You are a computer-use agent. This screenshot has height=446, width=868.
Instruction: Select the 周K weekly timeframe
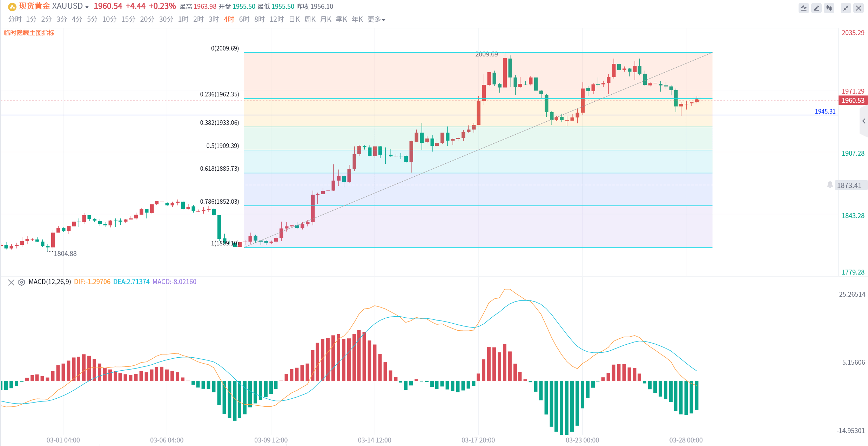[x=310, y=19]
